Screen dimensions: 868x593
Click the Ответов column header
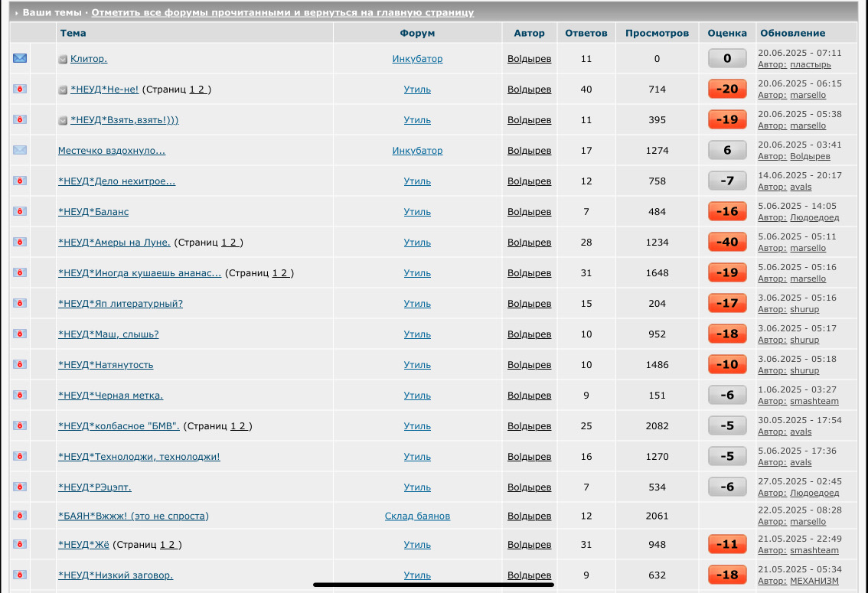coord(586,33)
